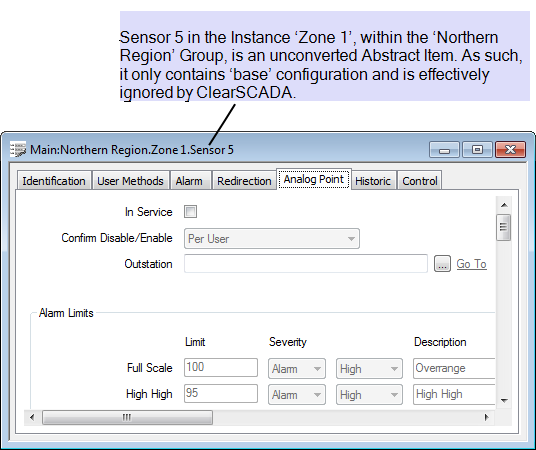Maximize the Sensor 5 properties window

click(477, 149)
